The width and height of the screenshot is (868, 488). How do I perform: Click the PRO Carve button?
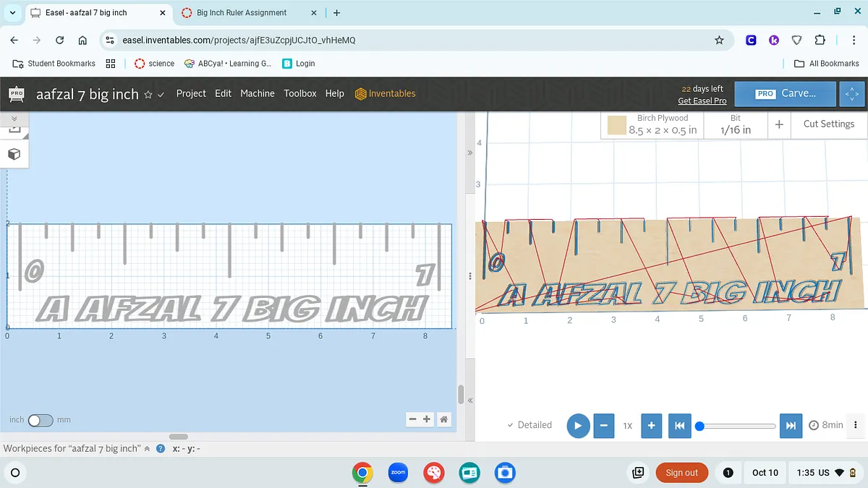[x=786, y=93]
